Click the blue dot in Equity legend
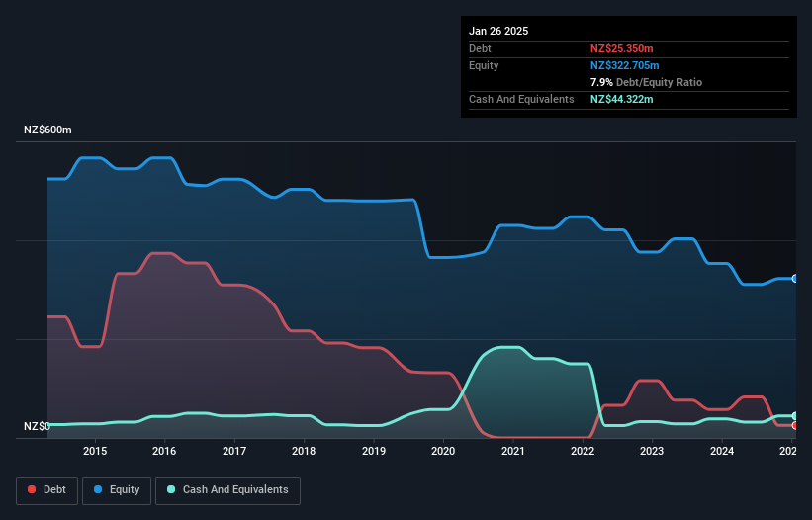This screenshot has height=520, width=812. click(x=98, y=490)
